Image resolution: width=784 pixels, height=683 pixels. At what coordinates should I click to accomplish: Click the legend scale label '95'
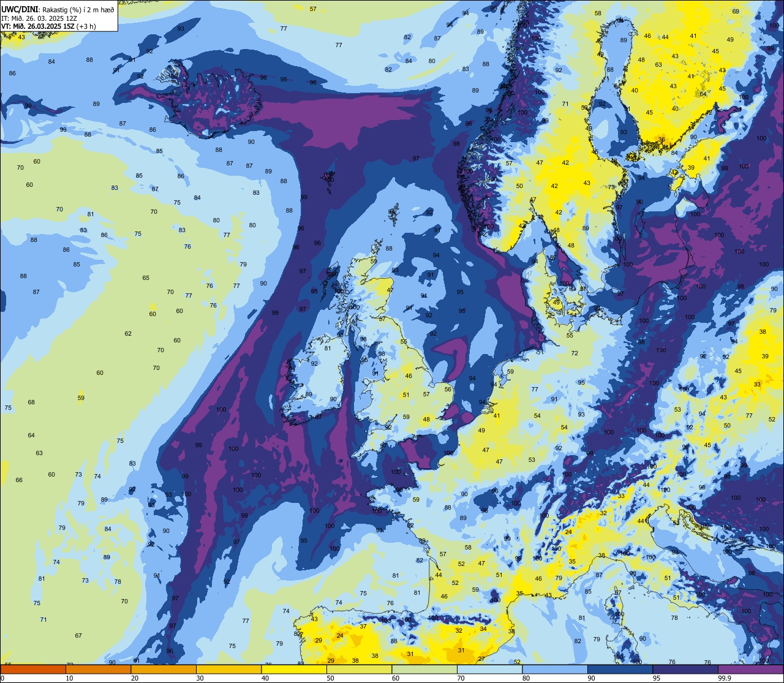(657, 677)
